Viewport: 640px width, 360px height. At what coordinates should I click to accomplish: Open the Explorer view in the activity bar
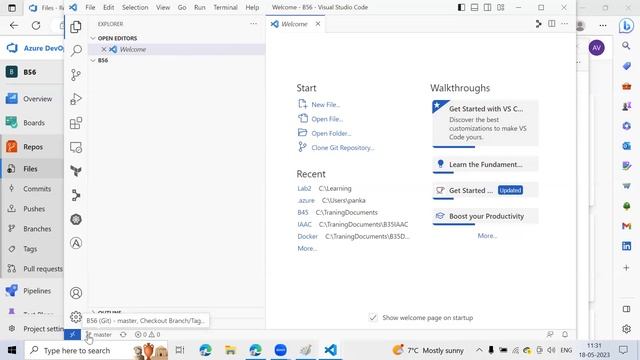tap(76, 27)
